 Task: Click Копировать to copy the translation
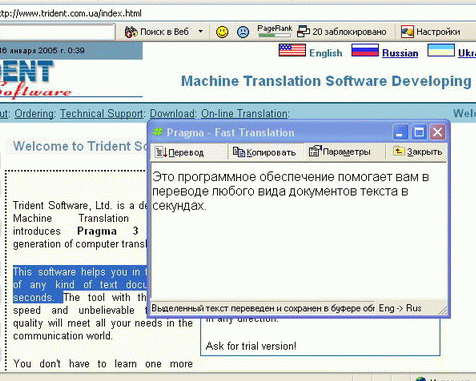pyautogui.click(x=264, y=152)
